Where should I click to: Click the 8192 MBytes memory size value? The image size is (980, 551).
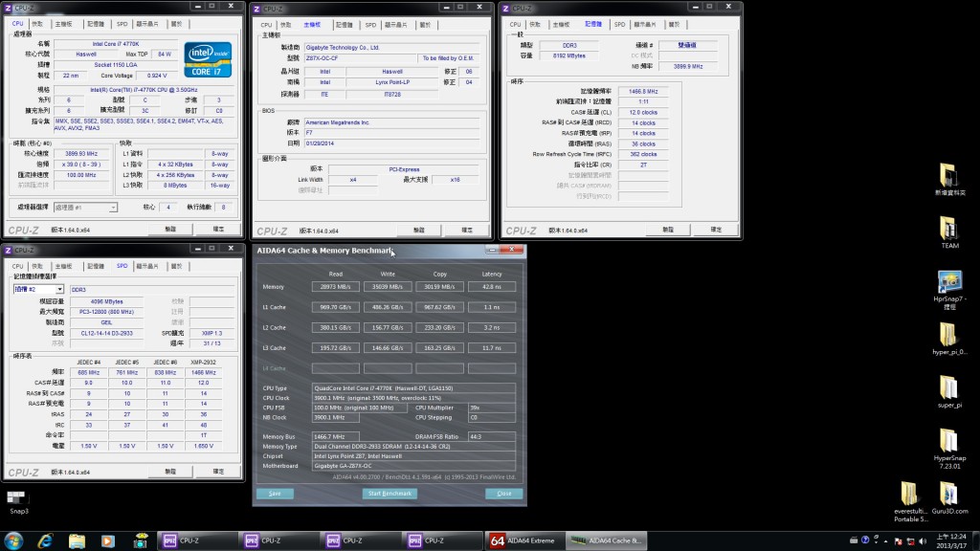pyautogui.click(x=569, y=55)
